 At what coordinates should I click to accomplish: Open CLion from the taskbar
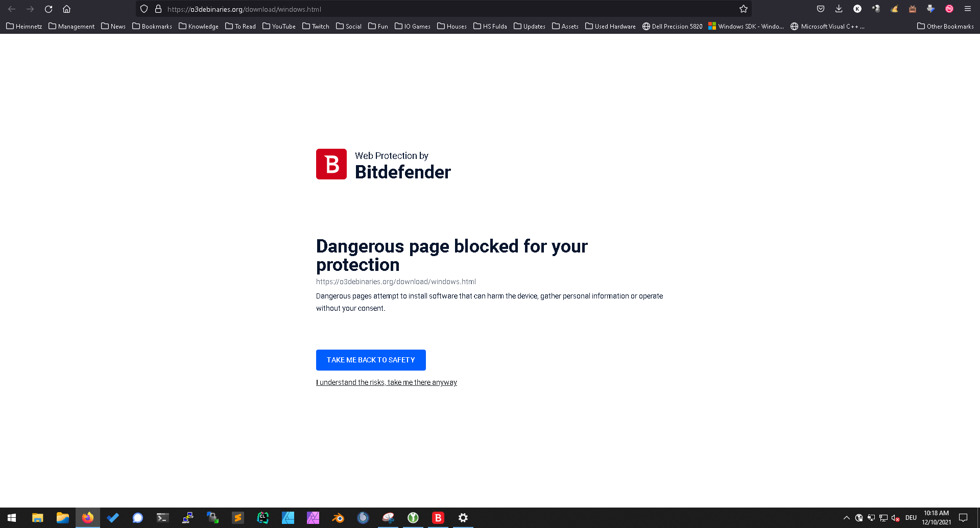tap(262, 517)
